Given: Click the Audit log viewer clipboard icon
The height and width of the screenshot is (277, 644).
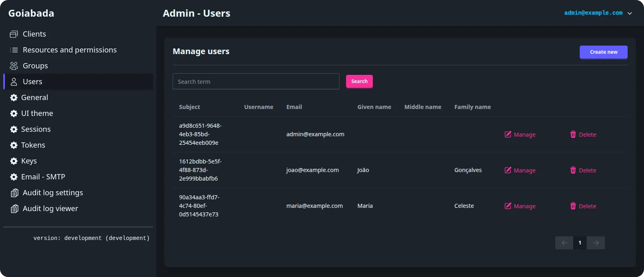Looking at the screenshot, I should click(15, 209).
